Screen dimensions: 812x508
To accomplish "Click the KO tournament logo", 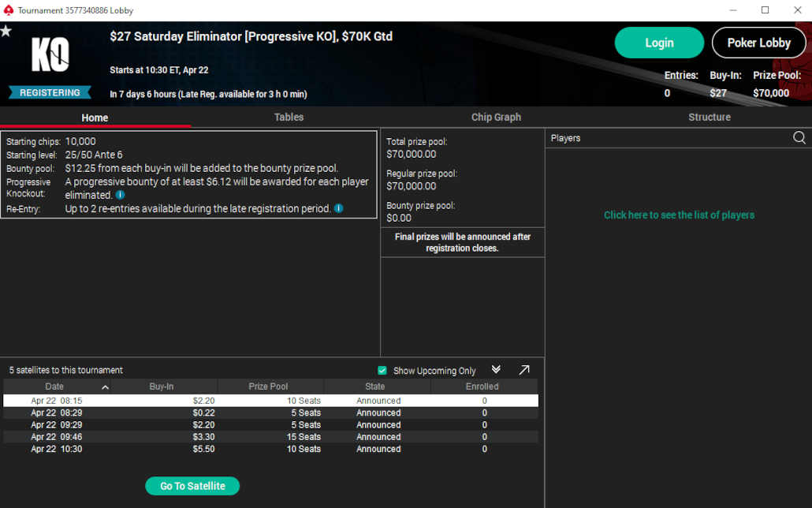I will pyautogui.click(x=50, y=54).
